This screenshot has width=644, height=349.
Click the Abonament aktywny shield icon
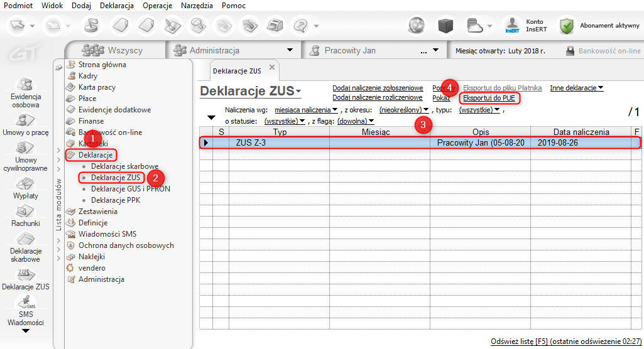567,26
